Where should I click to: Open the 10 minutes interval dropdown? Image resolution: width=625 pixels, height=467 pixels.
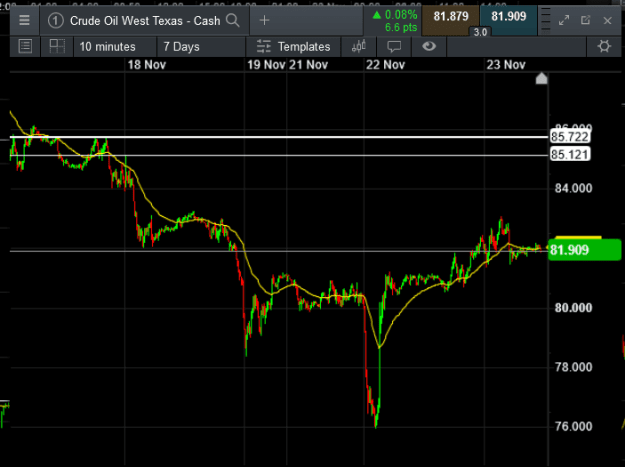coord(115,47)
